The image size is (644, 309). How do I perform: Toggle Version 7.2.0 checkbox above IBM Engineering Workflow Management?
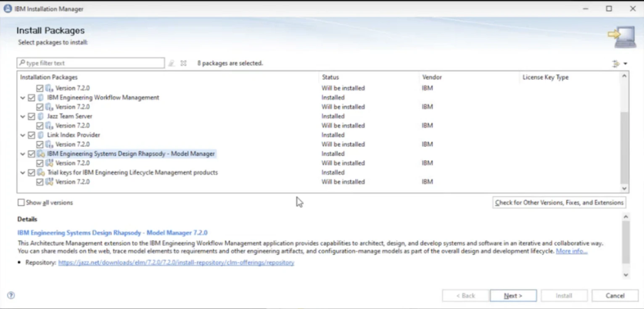coord(40,88)
